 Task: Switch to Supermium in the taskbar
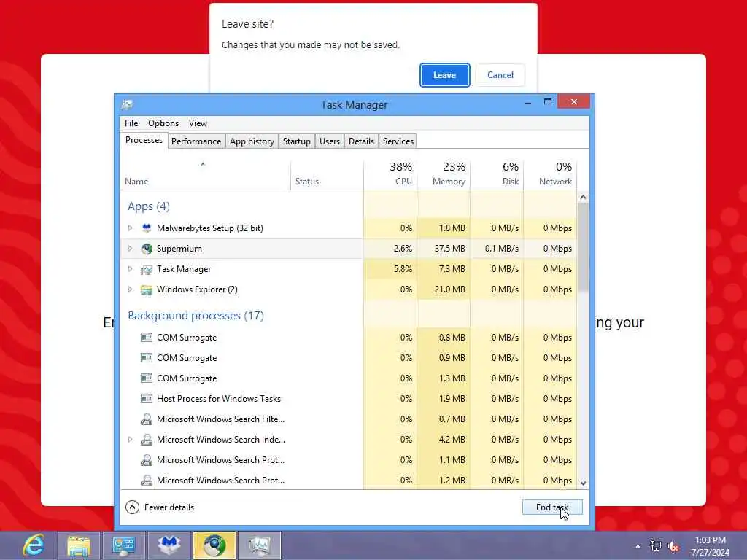(x=214, y=545)
